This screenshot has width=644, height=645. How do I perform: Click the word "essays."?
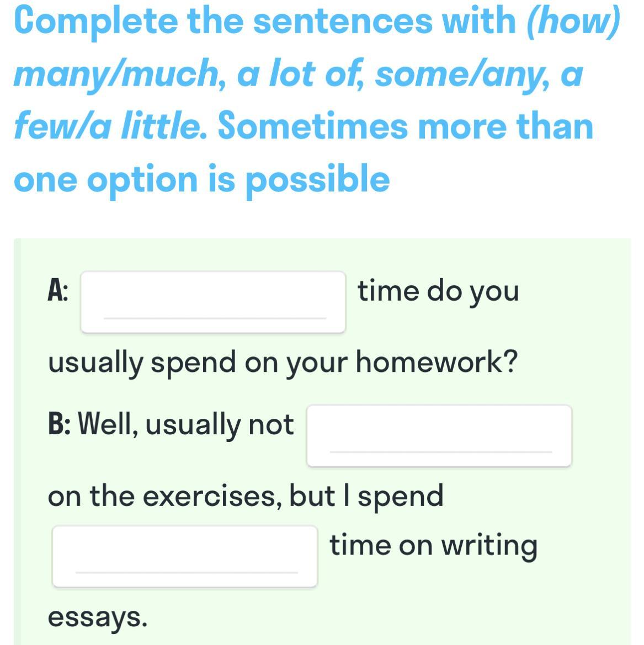(x=98, y=616)
